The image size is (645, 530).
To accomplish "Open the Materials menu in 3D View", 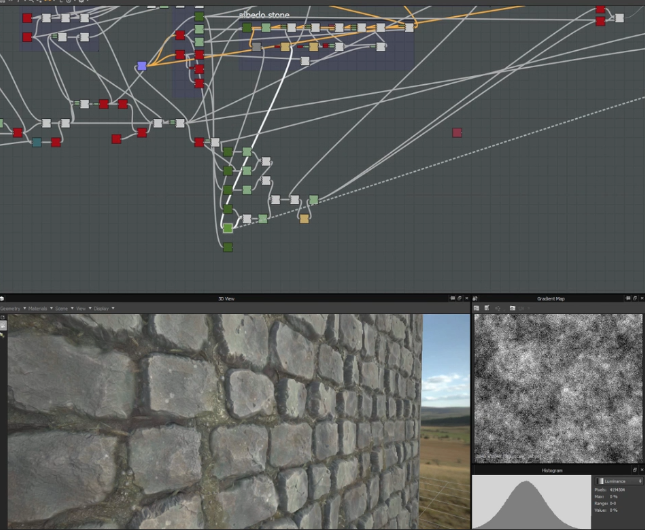I will coord(39,308).
